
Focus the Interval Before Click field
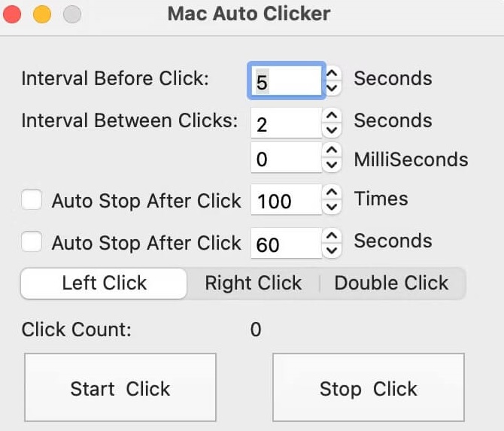point(286,80)
